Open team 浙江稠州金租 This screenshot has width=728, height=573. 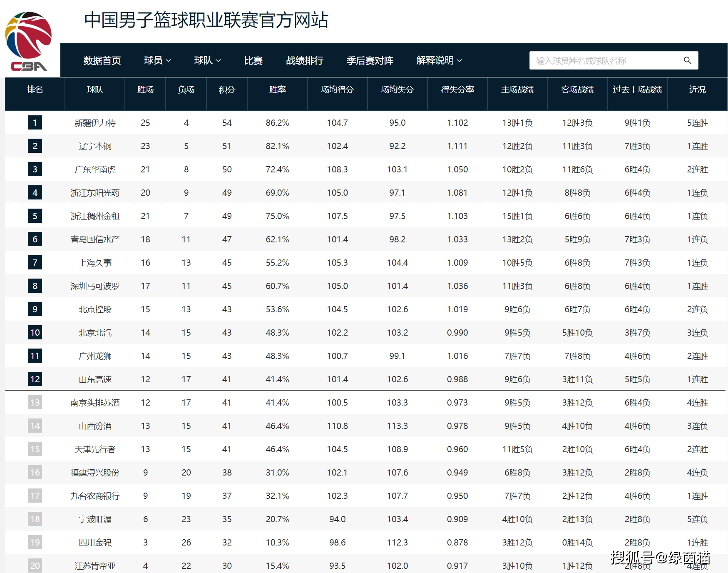[95, 216]
